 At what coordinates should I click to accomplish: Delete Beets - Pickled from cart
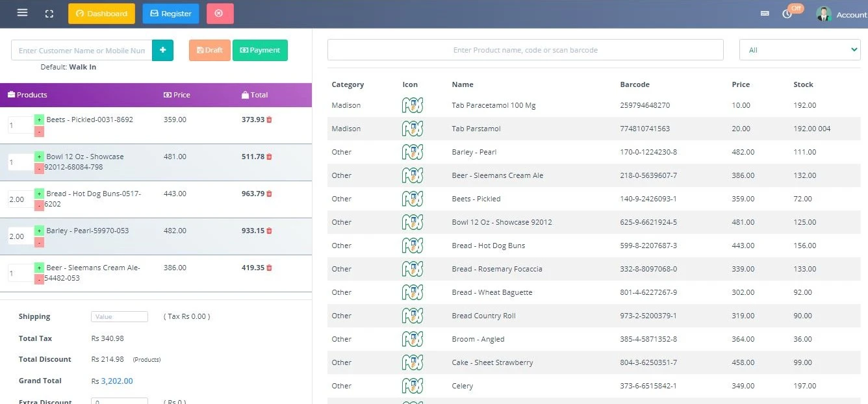(x=270, y=120)
